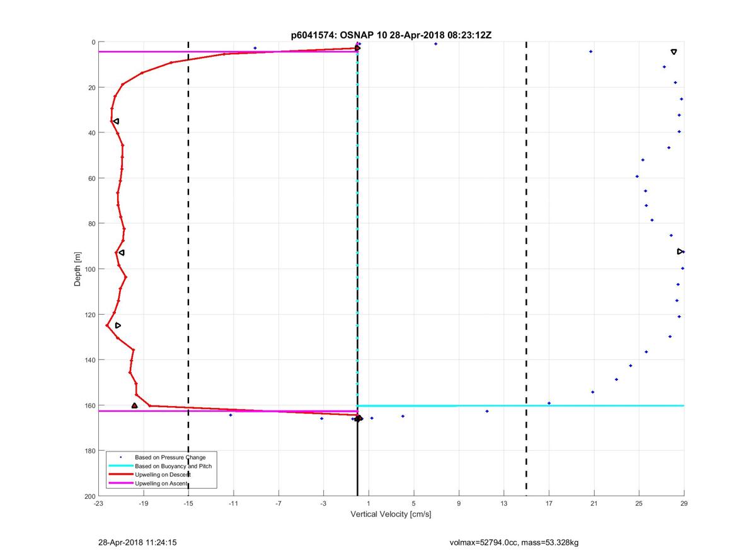Screen dimensions: 756x558
Task: Click the cyan line sample in the legend
Action: 120,466
